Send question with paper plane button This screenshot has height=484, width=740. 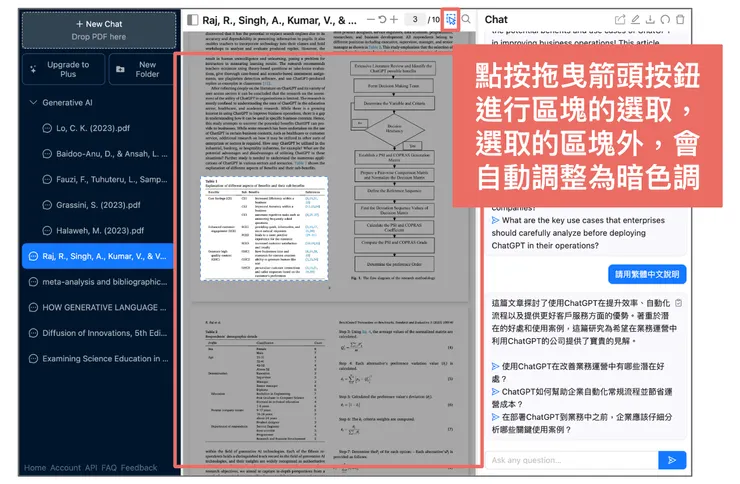[x=672, y=460]
